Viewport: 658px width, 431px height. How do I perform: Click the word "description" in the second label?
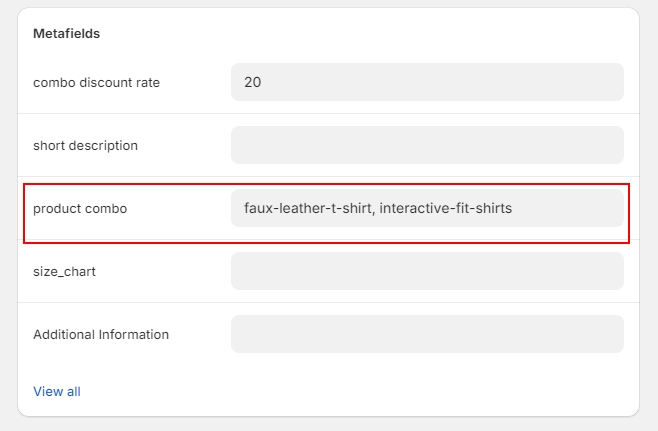pyautogui.click(x=103, y=145)
